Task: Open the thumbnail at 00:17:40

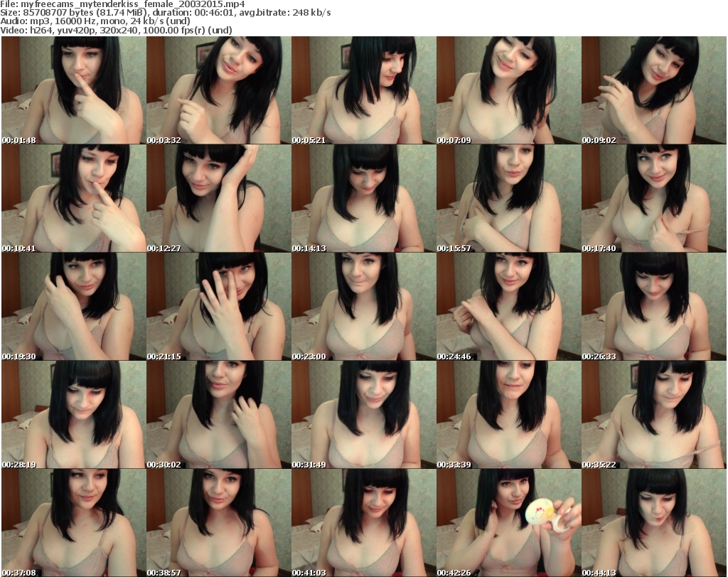Action: pyautogui.click(x=654, y=198)
